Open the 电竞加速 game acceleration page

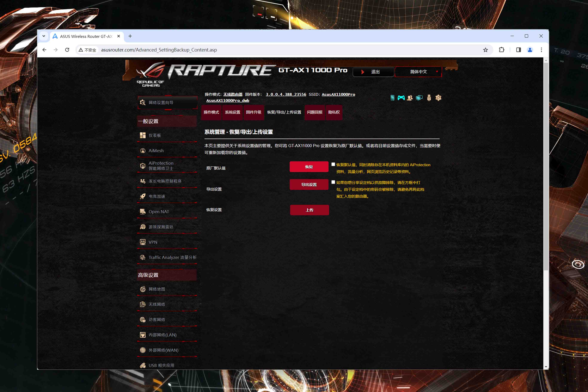click(167, 196)
